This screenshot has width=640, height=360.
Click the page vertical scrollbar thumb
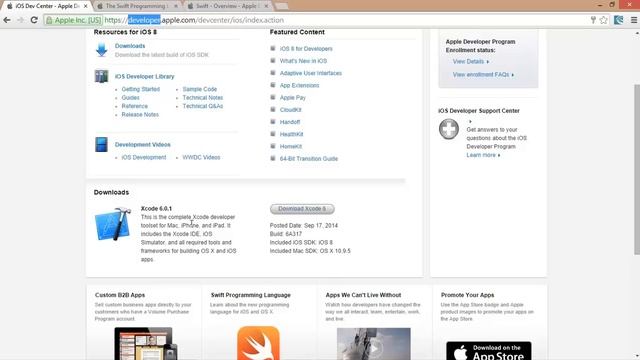(x=637, y=170)
